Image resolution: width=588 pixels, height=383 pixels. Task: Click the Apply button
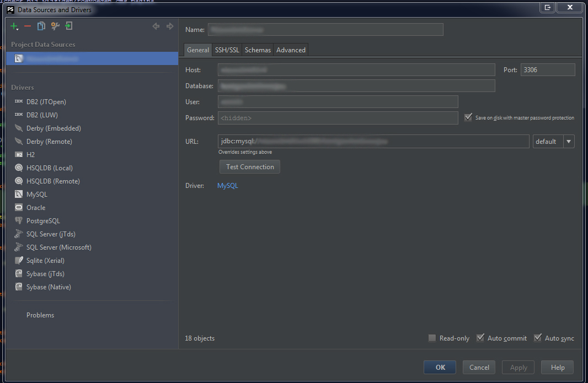coord(518,367)
